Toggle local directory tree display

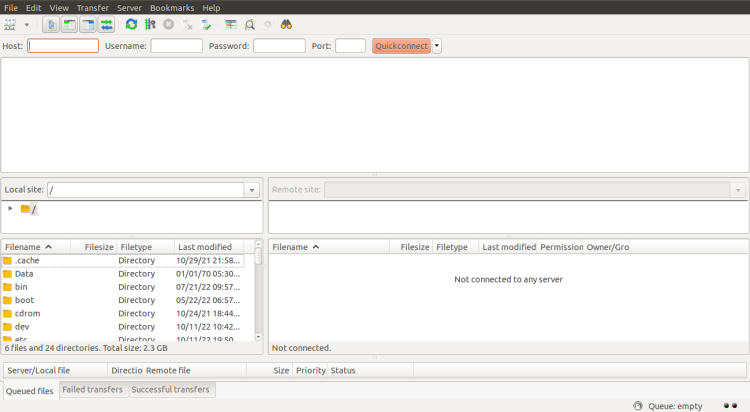[69, 24]
